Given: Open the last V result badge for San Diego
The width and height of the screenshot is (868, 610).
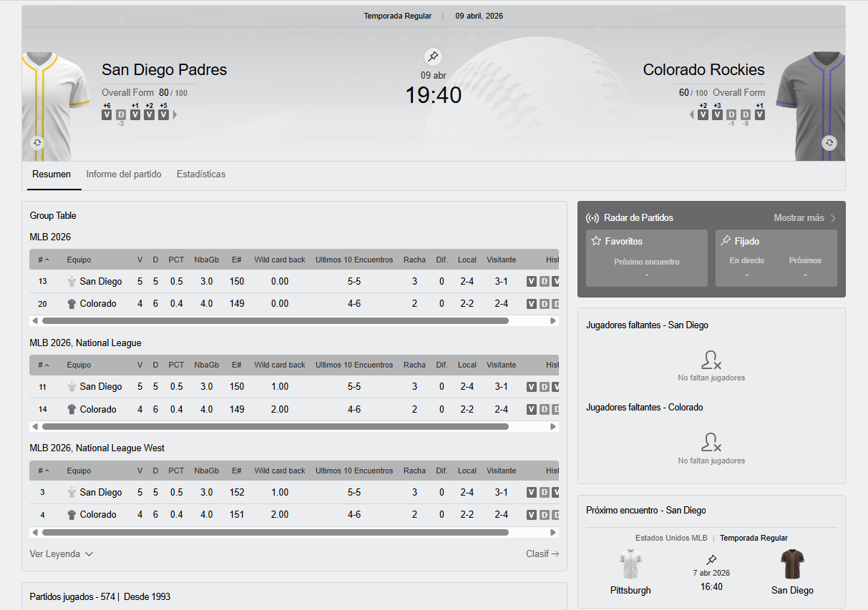Looking at the screenshot, I should point(163,114).
